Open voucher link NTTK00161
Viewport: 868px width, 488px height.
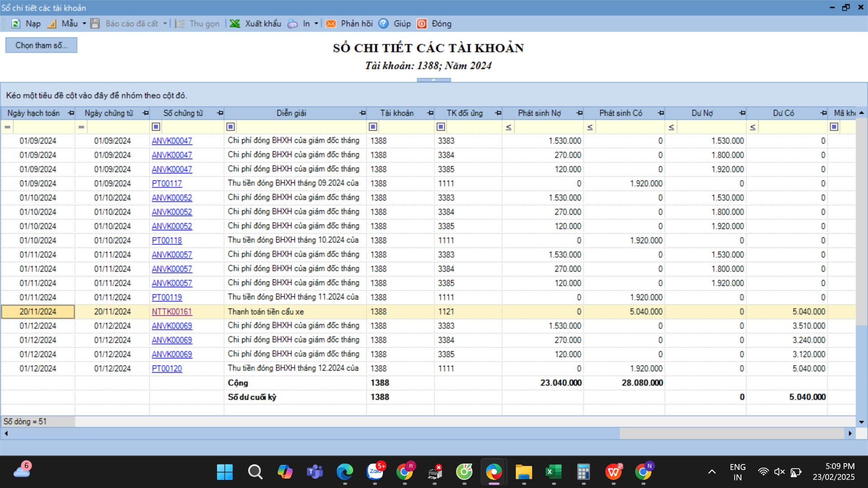[172, 312]
